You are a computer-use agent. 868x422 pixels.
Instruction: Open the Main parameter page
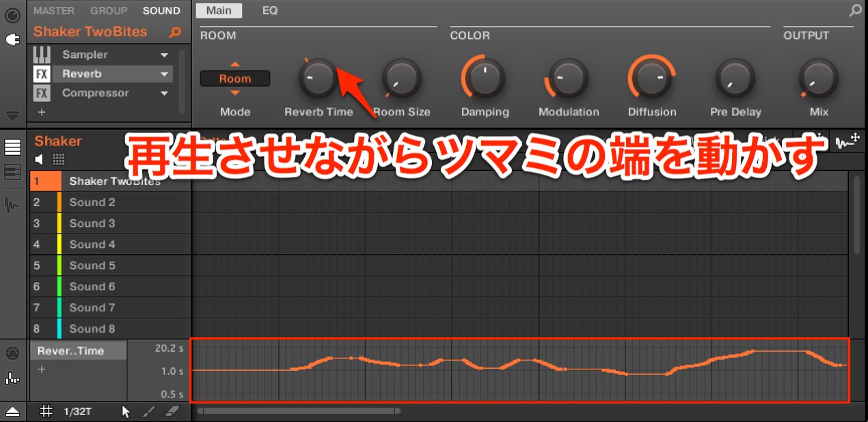pos(219,11)
